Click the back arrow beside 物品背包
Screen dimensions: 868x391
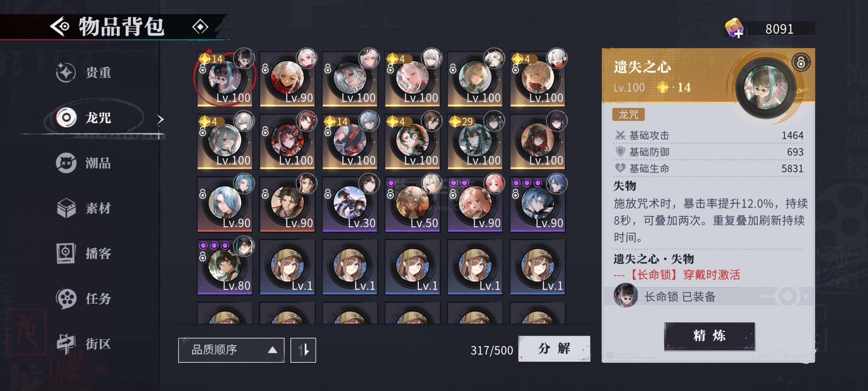[60, 26]
